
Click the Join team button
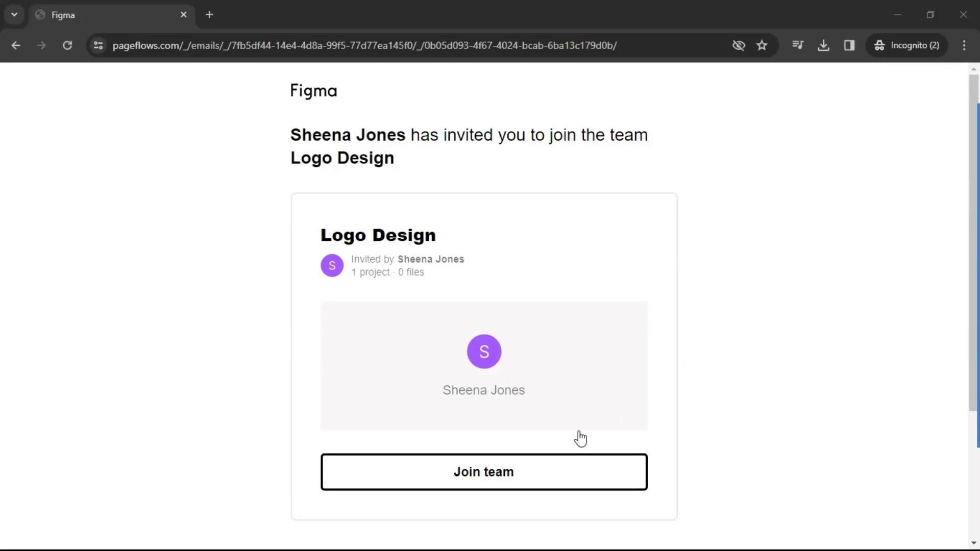pos(484,472)
